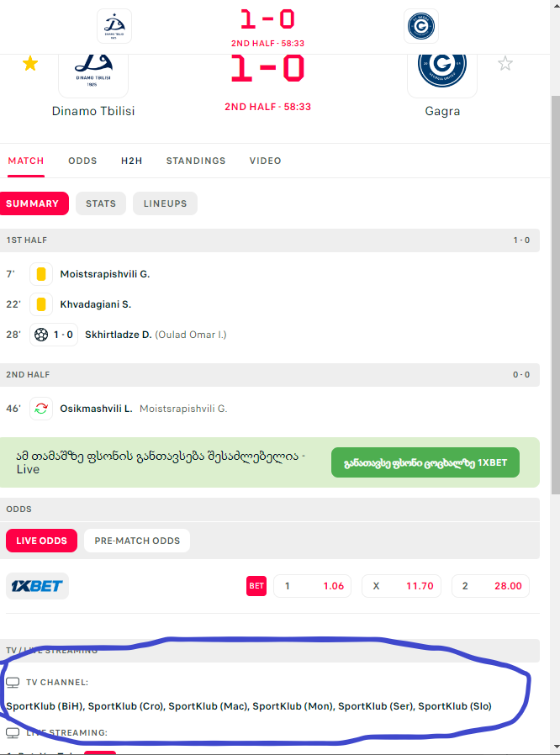Viewport: 560px width, 755px height.
Task: Click assist name Oulad Omar I.
Action: tap(191, 335)
